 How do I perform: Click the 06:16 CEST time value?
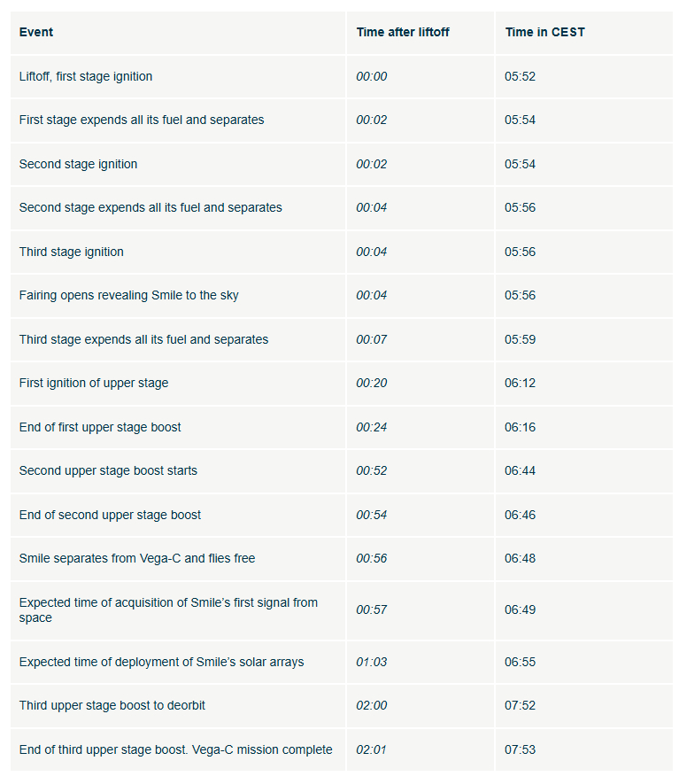(x=520, y=428)
